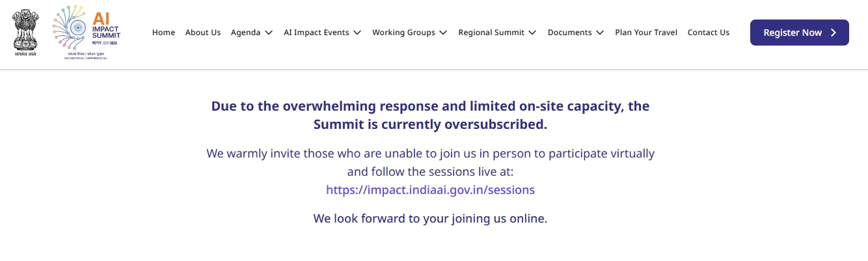Expand the Working Groups menu label
Image resolution: width=868 pixels, height=261 pixels.
coord(403,33)
